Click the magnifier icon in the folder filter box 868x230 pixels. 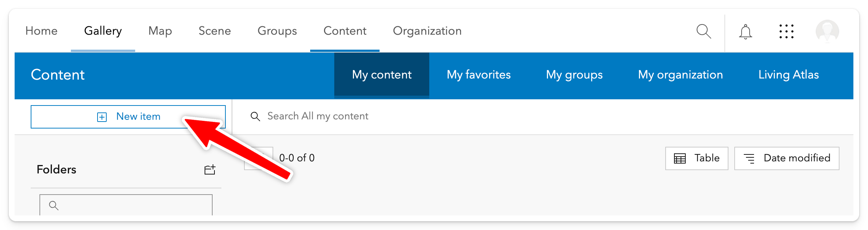coord(54,206)
